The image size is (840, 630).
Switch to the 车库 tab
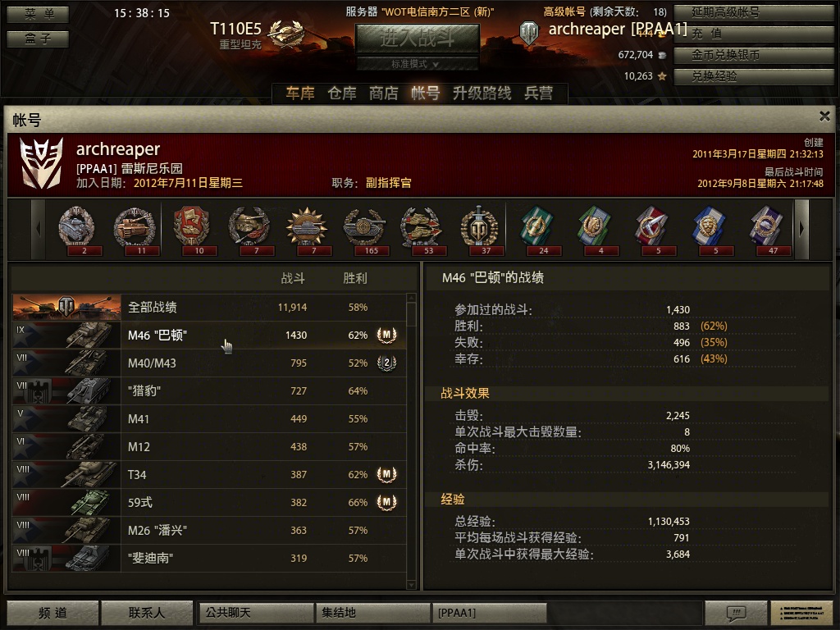(x=300, y=94)
